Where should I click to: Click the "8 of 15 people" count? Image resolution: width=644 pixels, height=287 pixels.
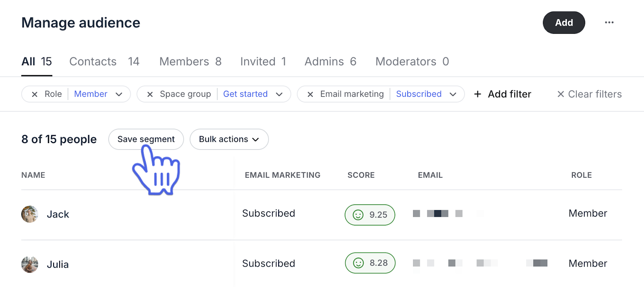pos(59,139)
